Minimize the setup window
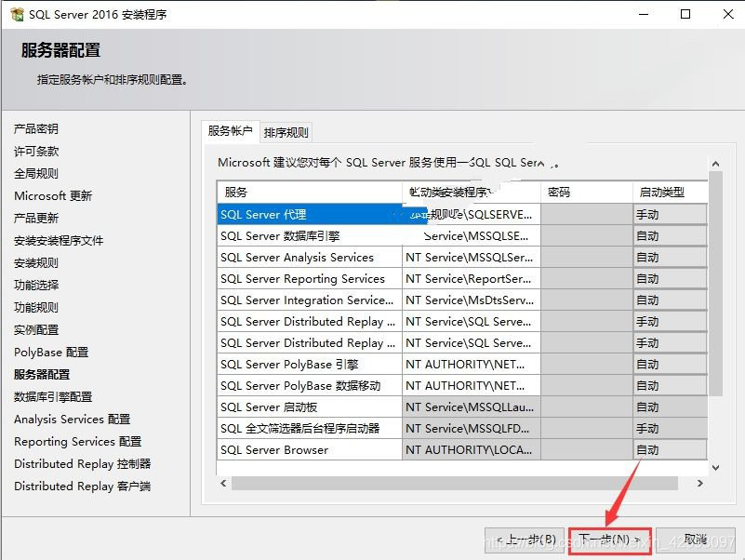This screenshot has width=745, height=560. [644, 14]
